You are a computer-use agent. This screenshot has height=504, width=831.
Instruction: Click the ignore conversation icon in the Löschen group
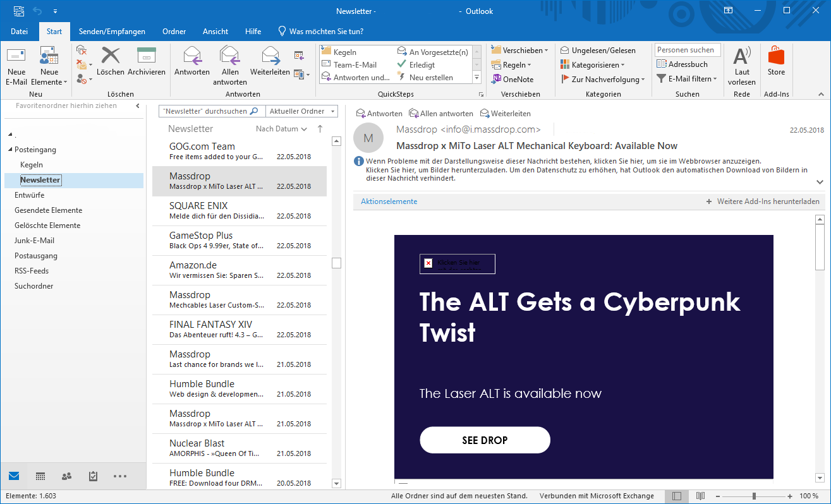click(x=82, y=49)
